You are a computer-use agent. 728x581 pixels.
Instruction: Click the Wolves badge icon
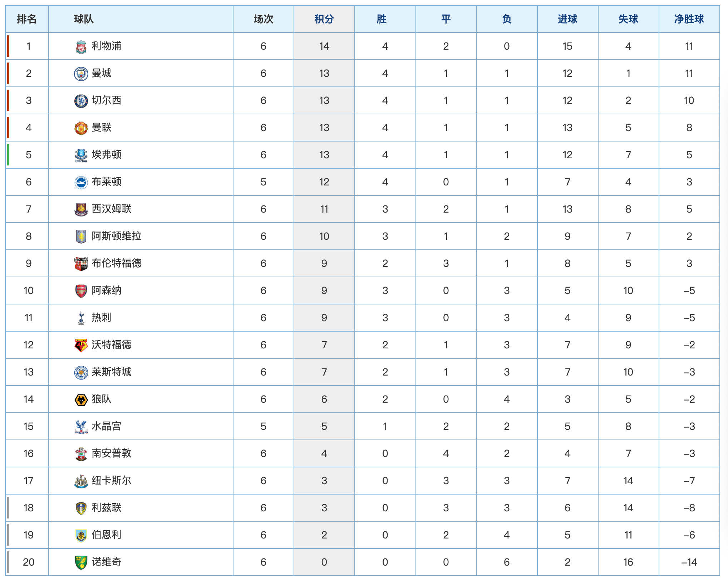tap(81, 399)
